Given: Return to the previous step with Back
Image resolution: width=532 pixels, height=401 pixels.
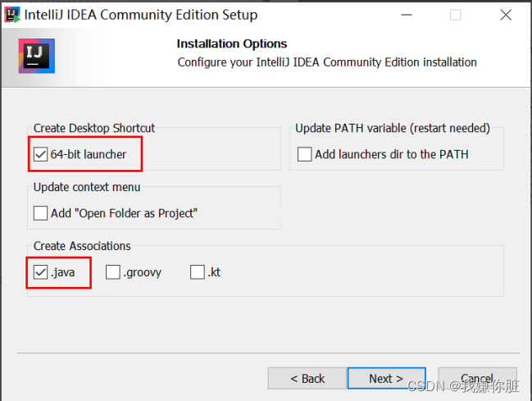Looking at the screenshot, I should coord(307,378).
